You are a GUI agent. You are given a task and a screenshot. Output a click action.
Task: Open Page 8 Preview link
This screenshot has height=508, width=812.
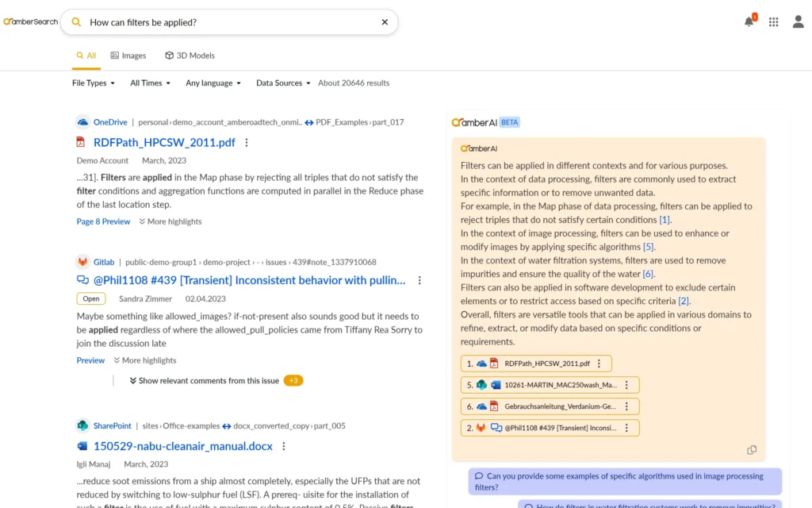click(103, 221)
